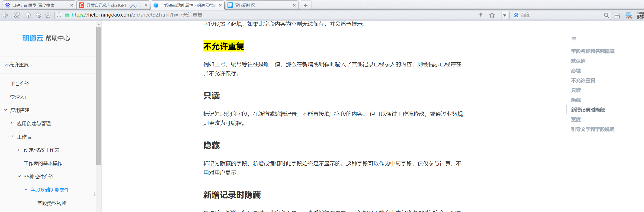The height and width of the screenshot is (212, 644).
Task: Click the magnifier search icon
Action: tap(606, 15)
